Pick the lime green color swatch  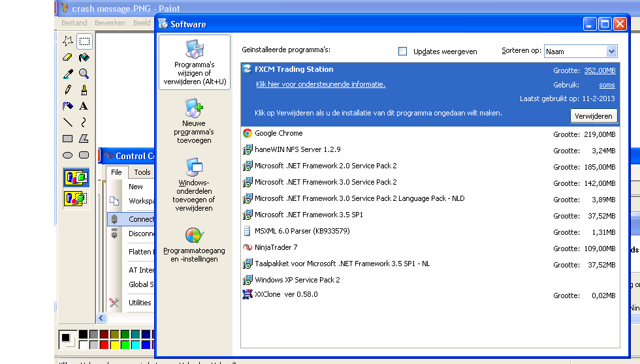click(x=125, y=345)
